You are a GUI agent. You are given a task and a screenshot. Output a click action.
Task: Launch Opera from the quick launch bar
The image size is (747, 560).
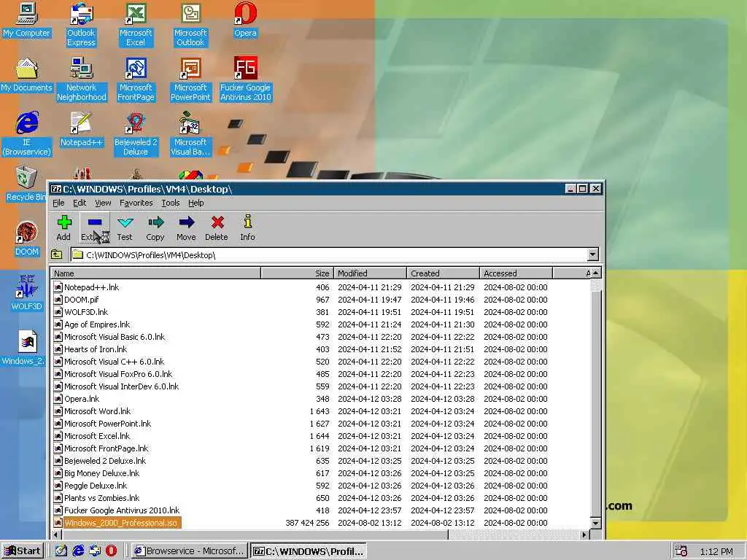[111, 551]
